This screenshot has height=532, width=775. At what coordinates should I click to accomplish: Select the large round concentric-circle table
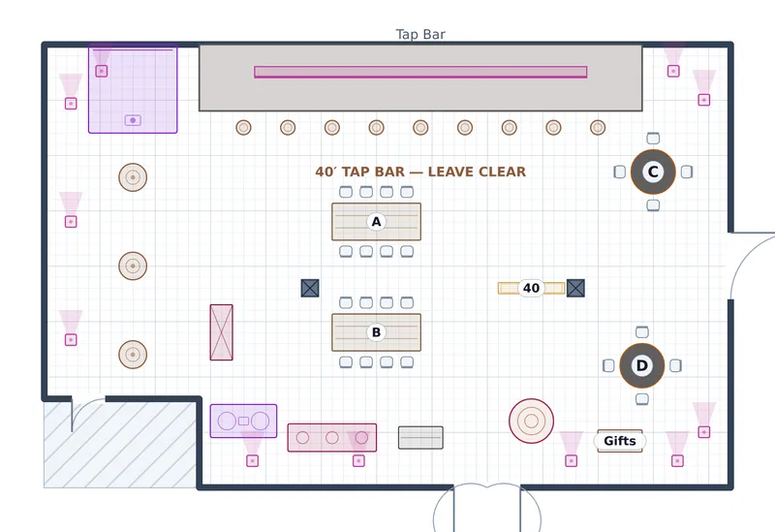pyautogui.click(x=531, y=421)
